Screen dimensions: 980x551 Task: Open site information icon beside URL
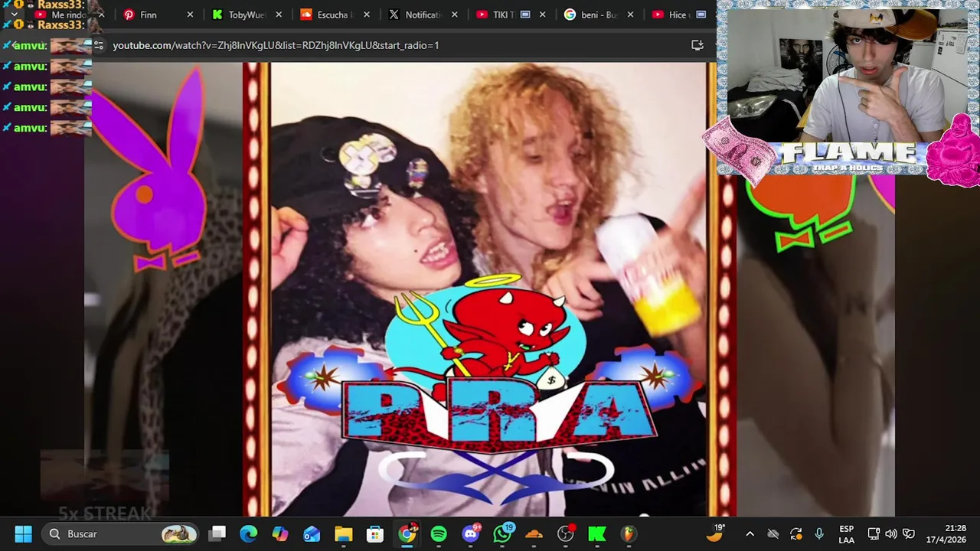tap(99, 45)
